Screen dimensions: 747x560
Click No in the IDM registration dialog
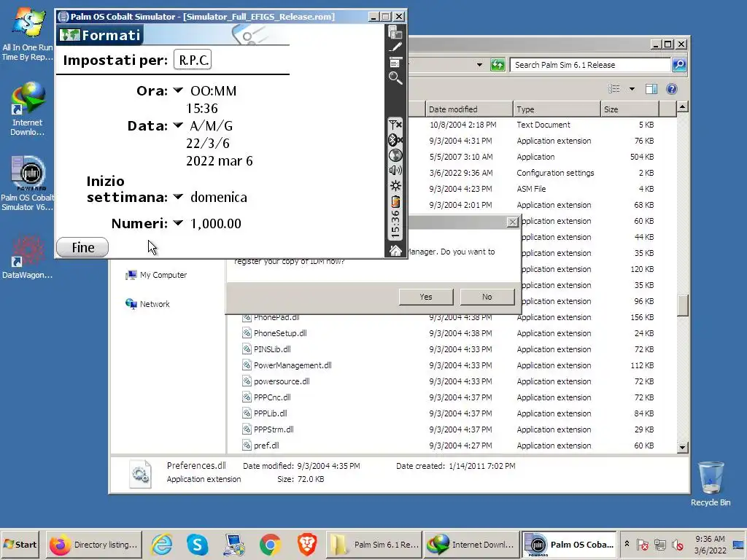(x=487, y=297)
